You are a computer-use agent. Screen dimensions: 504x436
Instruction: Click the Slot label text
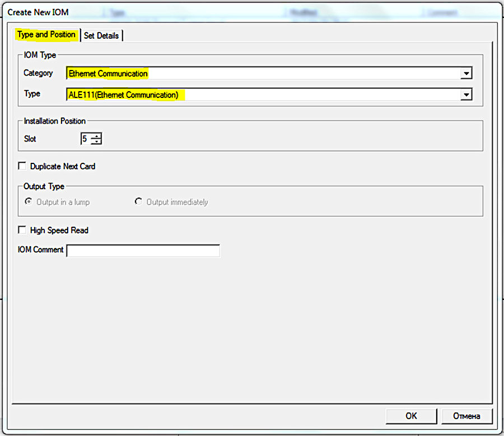click(x=30, y=139)
